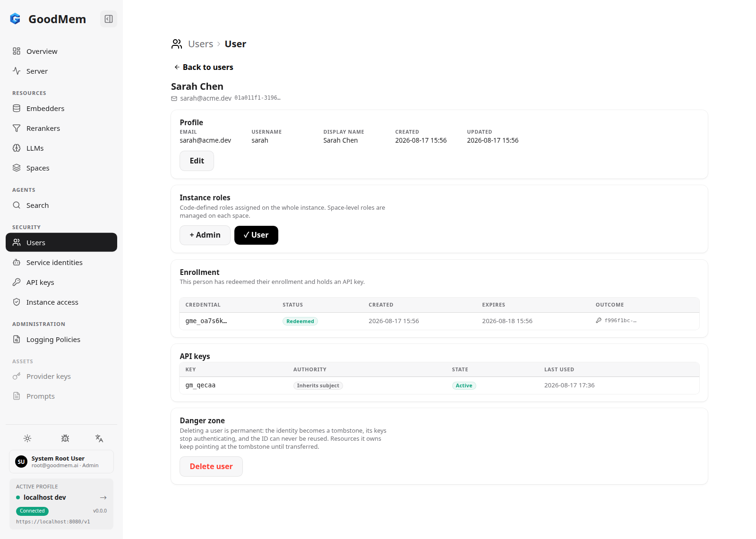Click the Redeemed status badge
Viewport: 756px width, 539px height.
point(300,321)
